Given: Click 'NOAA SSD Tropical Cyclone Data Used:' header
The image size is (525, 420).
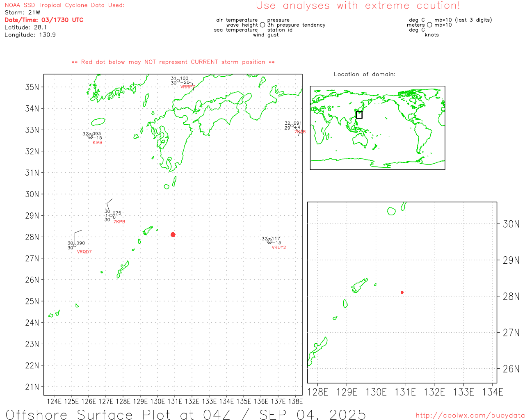Looking at the screenshot, I should click(x=64, y=5).
